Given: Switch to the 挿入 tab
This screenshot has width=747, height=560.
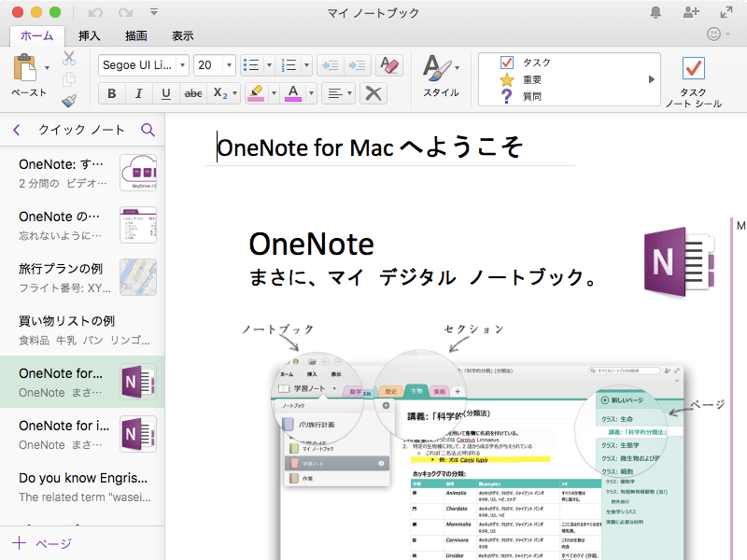Looking at the screenshot, I should click(89, 35).
